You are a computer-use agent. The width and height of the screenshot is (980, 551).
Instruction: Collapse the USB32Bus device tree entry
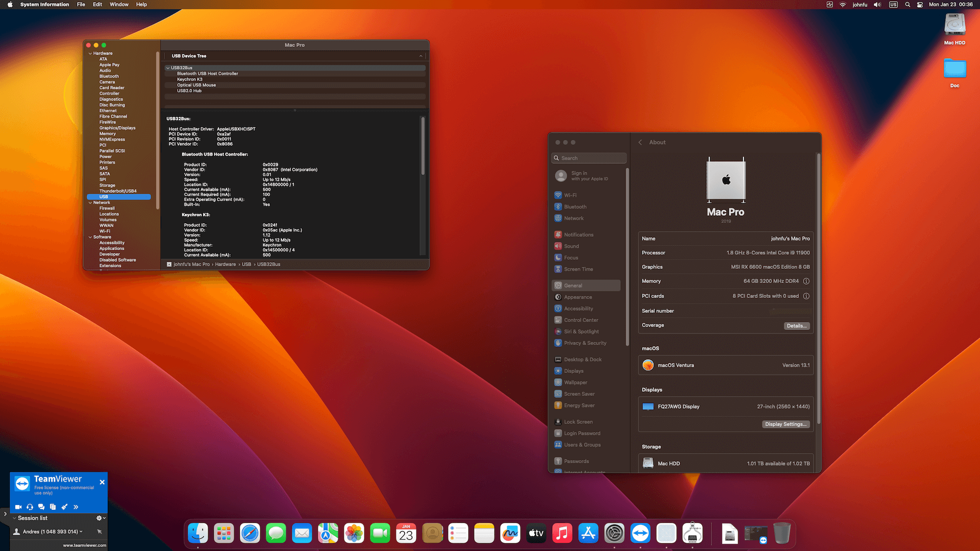click(x=168, y=67)
